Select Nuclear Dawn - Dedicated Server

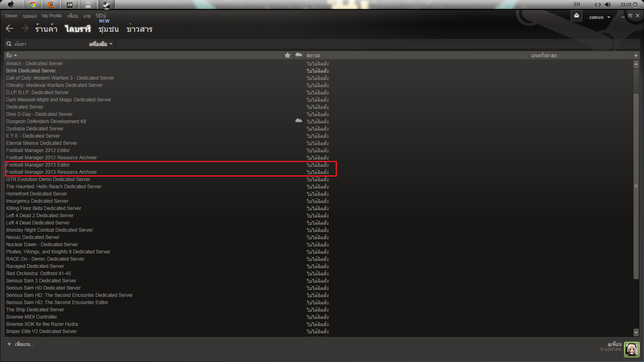coord(42,245)
